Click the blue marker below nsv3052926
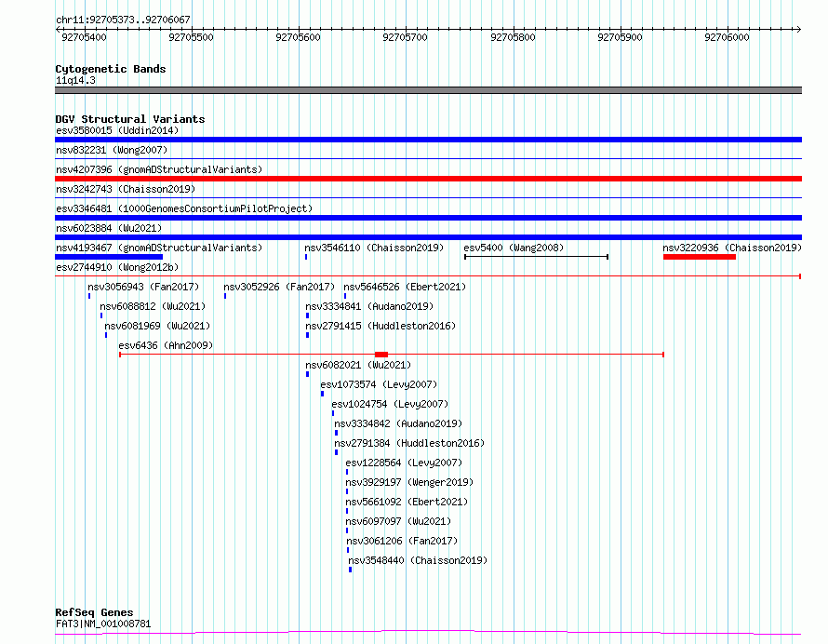This screenshot has width=828, height=644. (225, 296)
